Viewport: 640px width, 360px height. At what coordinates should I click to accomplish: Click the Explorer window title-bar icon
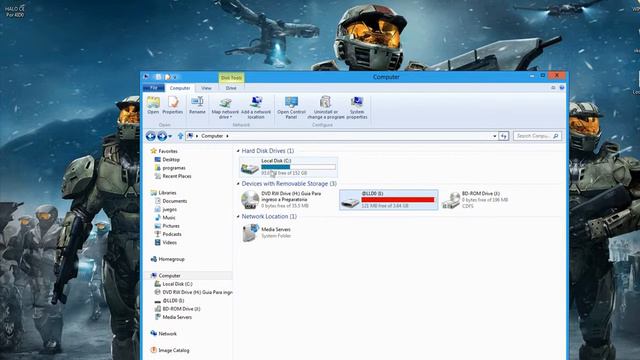[146, 77]
